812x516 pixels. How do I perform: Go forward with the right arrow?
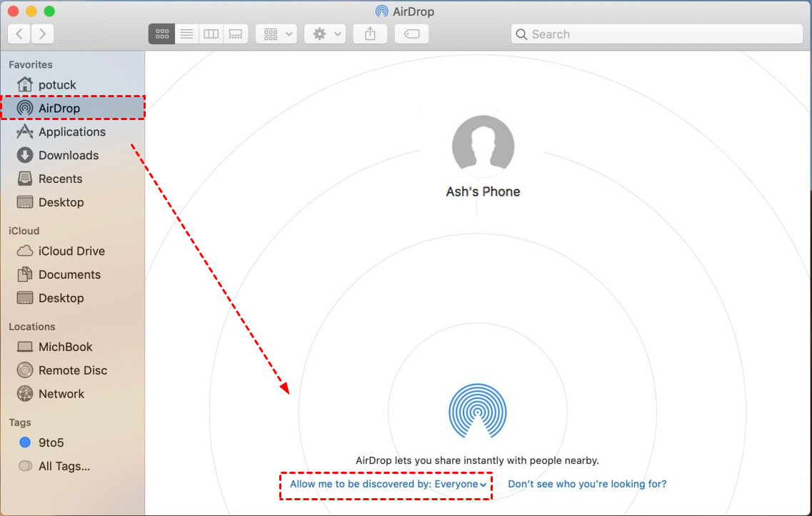tap(42, 34)
